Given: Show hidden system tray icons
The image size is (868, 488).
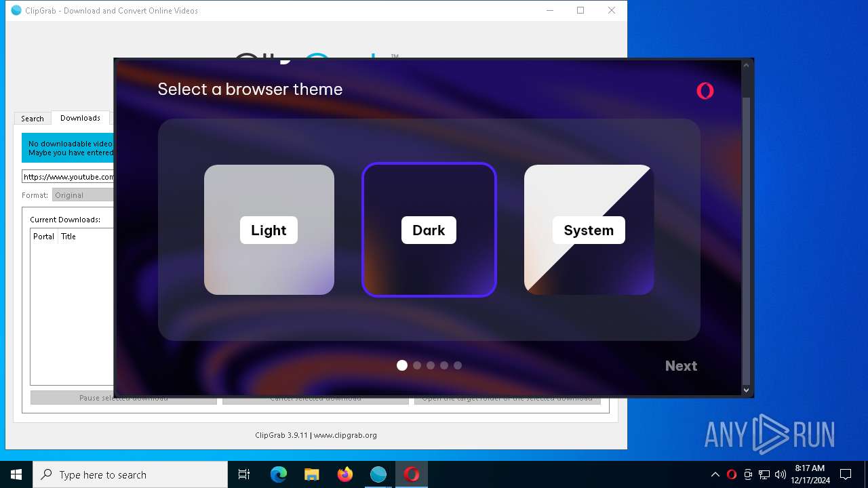Looking at the screenshot, I should [x=715, y=474].
